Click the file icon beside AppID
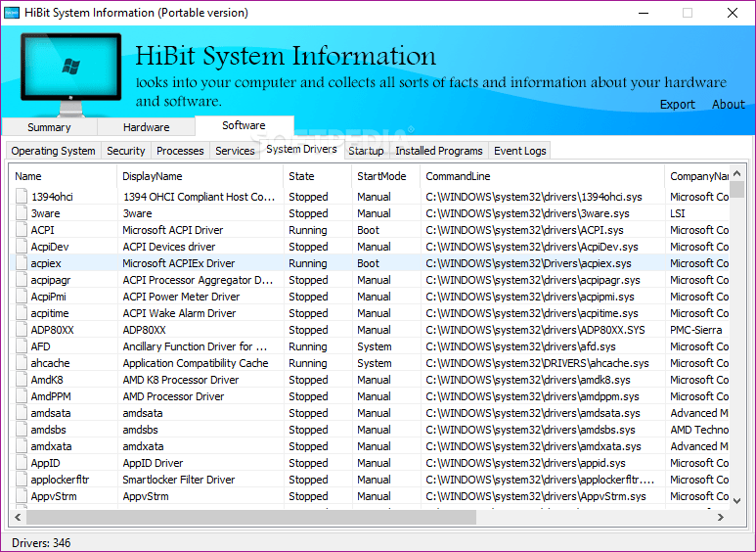This screenshot has height=552, width=756. tap(22, 463)
